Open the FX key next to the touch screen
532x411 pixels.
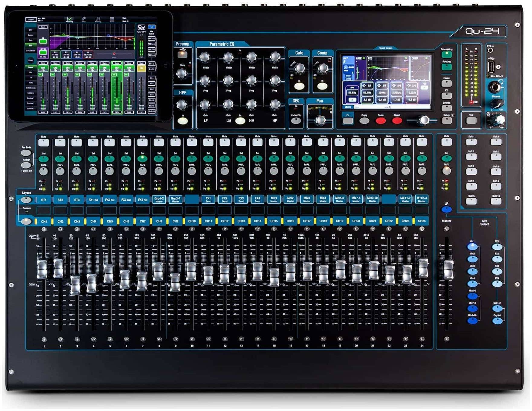pos(446,95)
